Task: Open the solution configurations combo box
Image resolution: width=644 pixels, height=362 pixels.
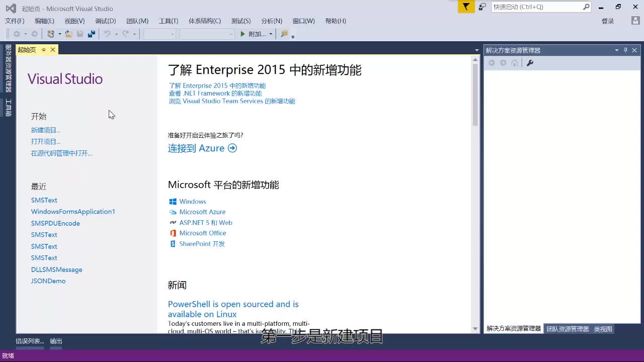Action: 159,34
